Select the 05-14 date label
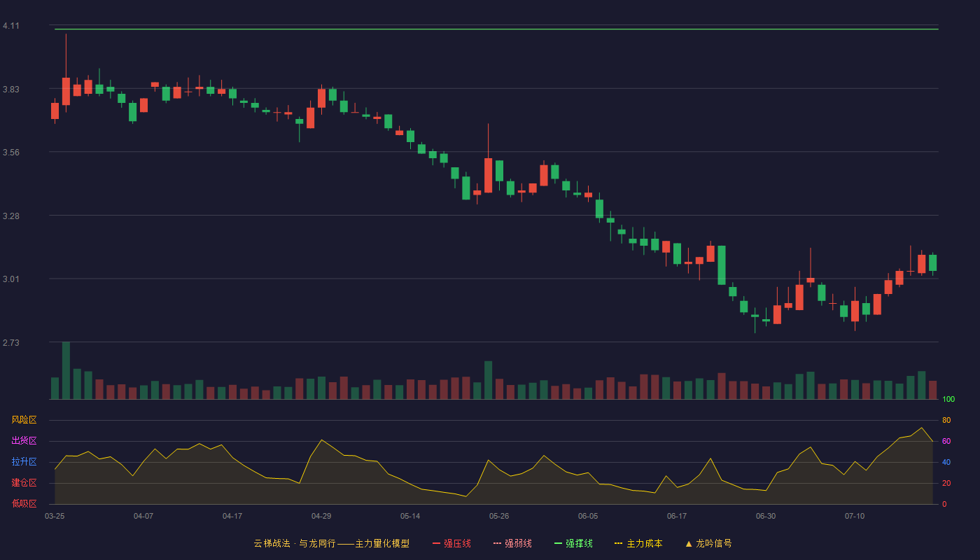This screenshot has width=980, height=560. pos(410,516)
